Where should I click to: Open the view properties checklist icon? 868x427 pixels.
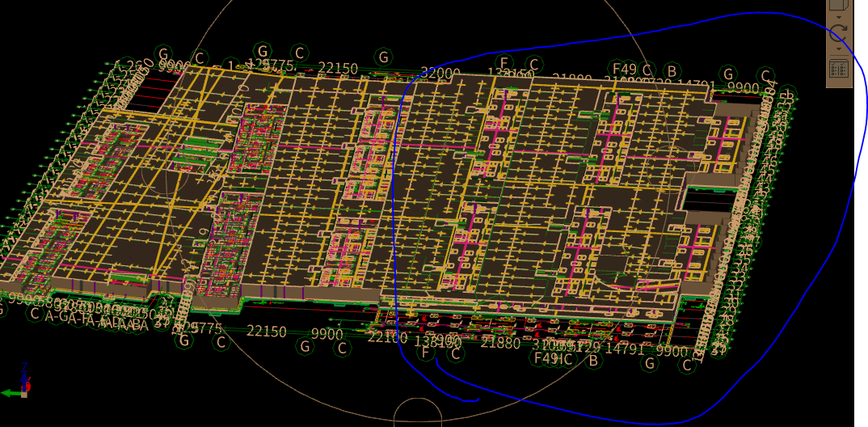pyautogui.click(x=839, y=68)
